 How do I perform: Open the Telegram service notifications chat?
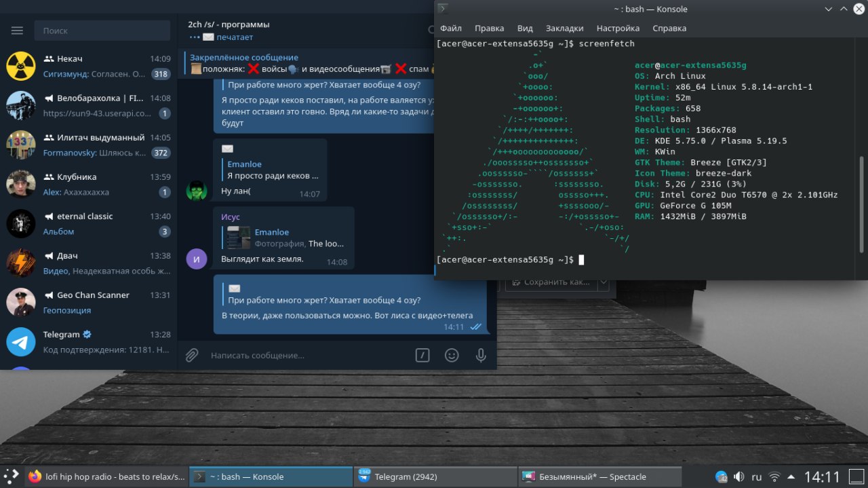pos(88,342)
